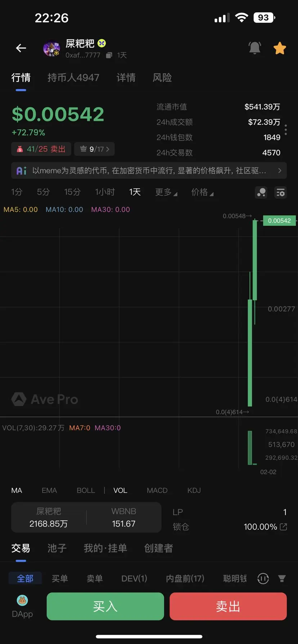The height and width of the screenshot is (644, 298).
Task: Enable the MACD indicator
Action: 157,491
